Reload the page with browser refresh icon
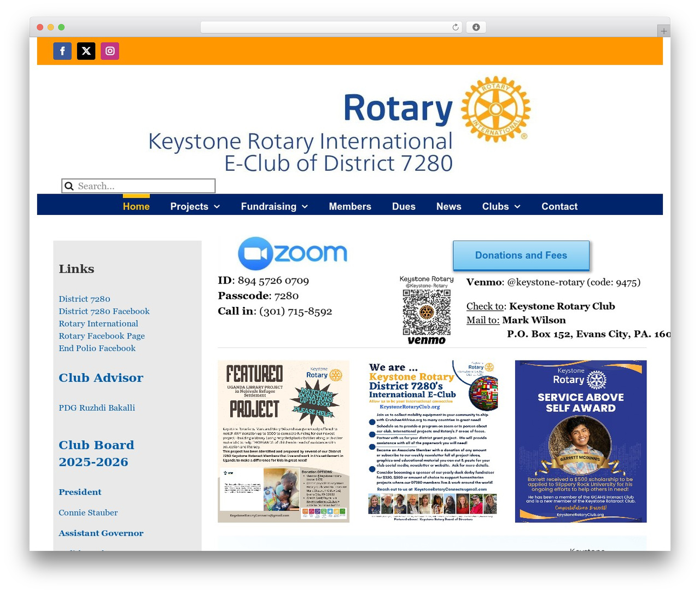Screen dimensions: 700x593 point(456,27)
